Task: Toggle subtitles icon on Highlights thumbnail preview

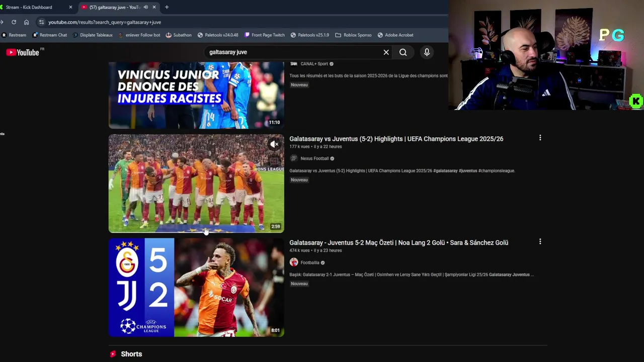Action: click(274, 161)
